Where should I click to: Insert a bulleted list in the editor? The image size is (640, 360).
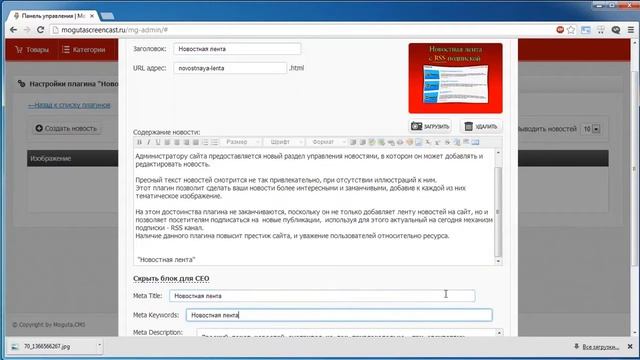click(215, 142)
